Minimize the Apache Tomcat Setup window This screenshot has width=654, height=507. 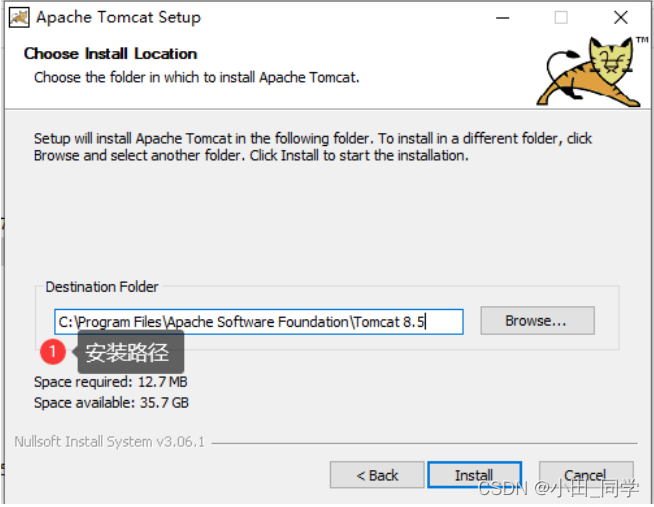pos(503,18)
